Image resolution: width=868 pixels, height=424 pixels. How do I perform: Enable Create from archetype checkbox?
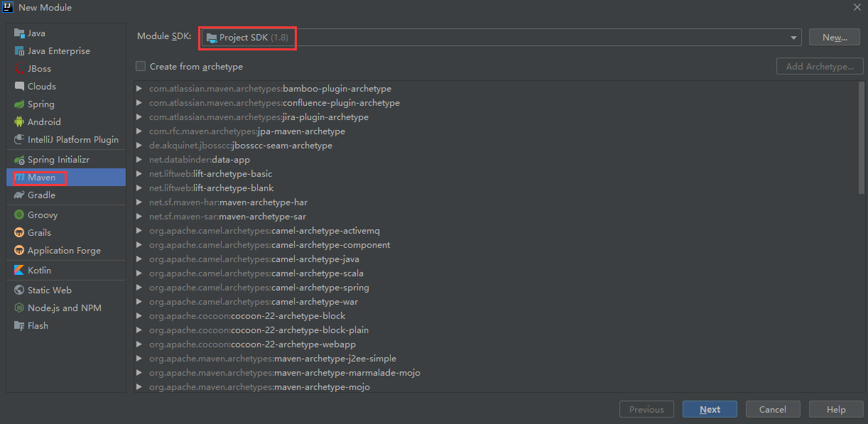(141, 66)
